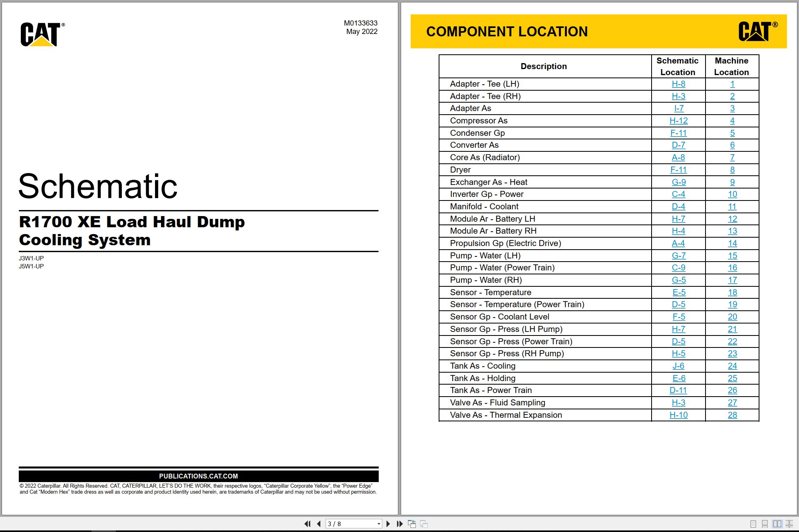799x532 pixels.
Task: Open schematic location F-11 for Condenser Gp
Action: (678, 133)
